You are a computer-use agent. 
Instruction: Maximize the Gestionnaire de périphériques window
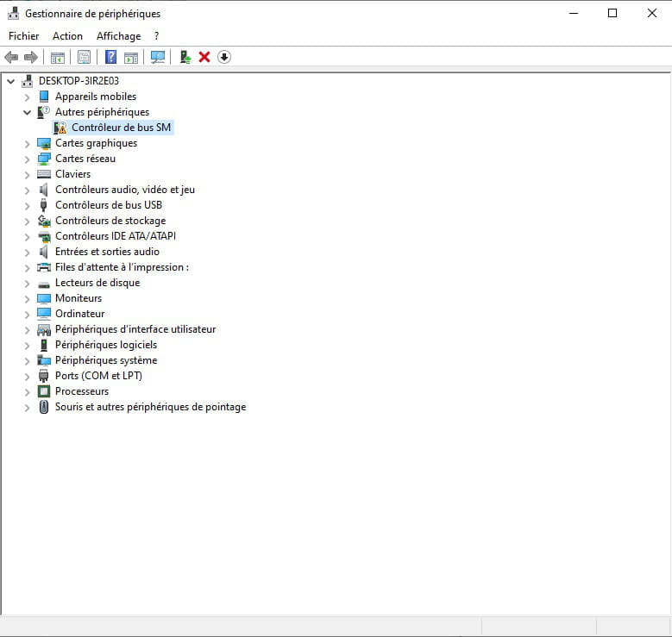click(x=612, y=13)
